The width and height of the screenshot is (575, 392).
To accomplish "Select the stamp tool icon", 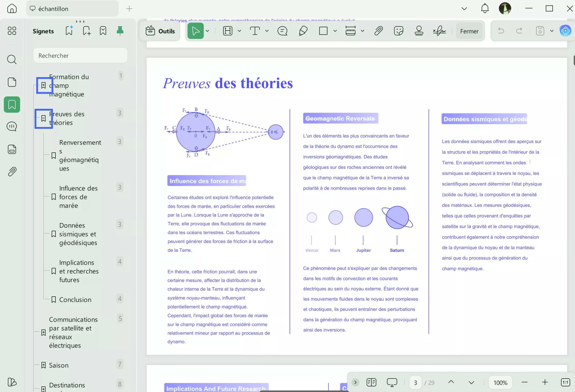I will (x=419, y=31).
